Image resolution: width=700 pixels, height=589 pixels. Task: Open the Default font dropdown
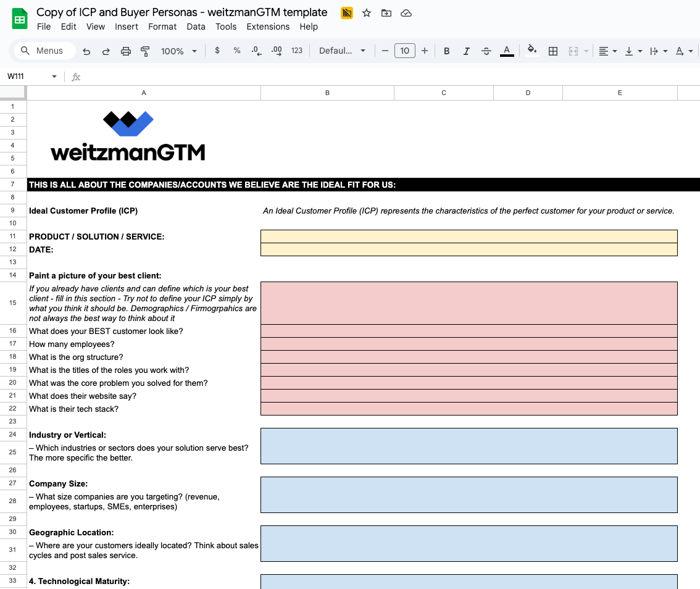[x=342, y=51]
